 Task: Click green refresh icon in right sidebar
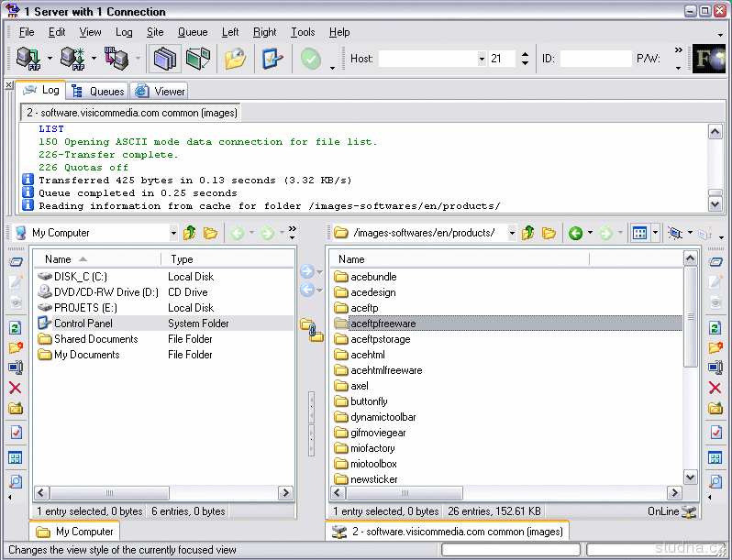(x=715, y=327)
